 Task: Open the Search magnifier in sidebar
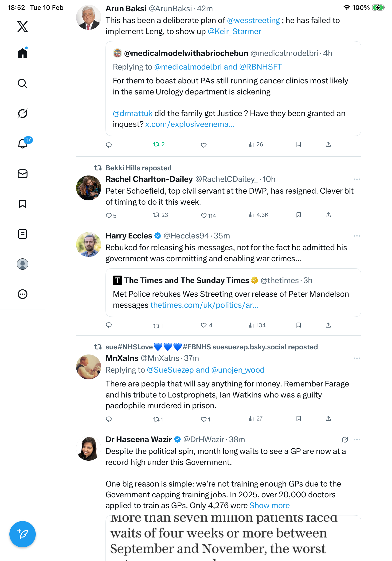point(23,84)
